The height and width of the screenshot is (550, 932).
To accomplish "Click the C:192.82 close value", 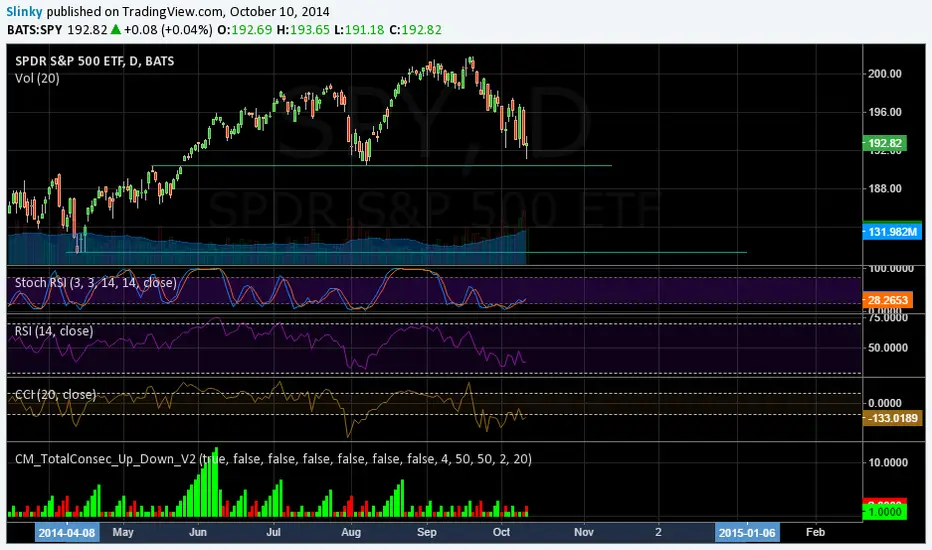I will click(415, 30).
